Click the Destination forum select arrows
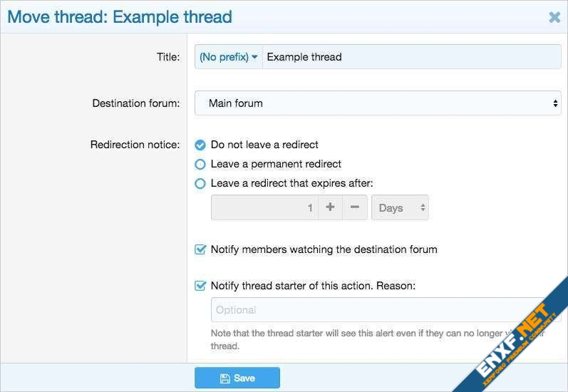This screenshot has width=568, height=392. click(555, 103)
